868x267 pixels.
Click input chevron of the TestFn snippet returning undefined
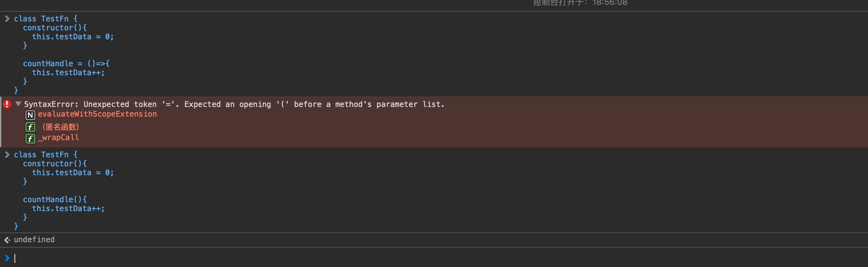[7, 155]
